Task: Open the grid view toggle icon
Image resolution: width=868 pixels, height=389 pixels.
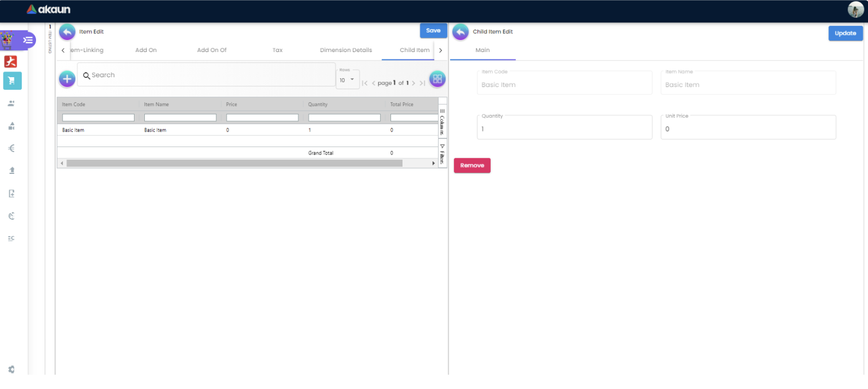Action: tap(437, 79)
